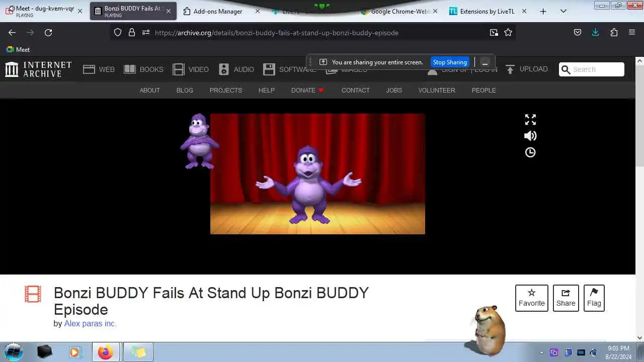Open the permissions icon in the address bar

pyautogui.click(x=146, y=32)
